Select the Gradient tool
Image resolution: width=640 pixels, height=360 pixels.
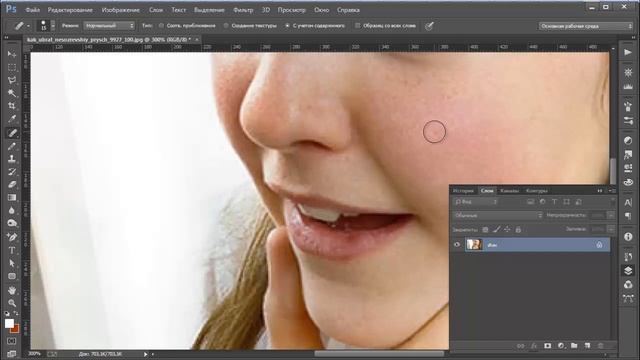12,198
